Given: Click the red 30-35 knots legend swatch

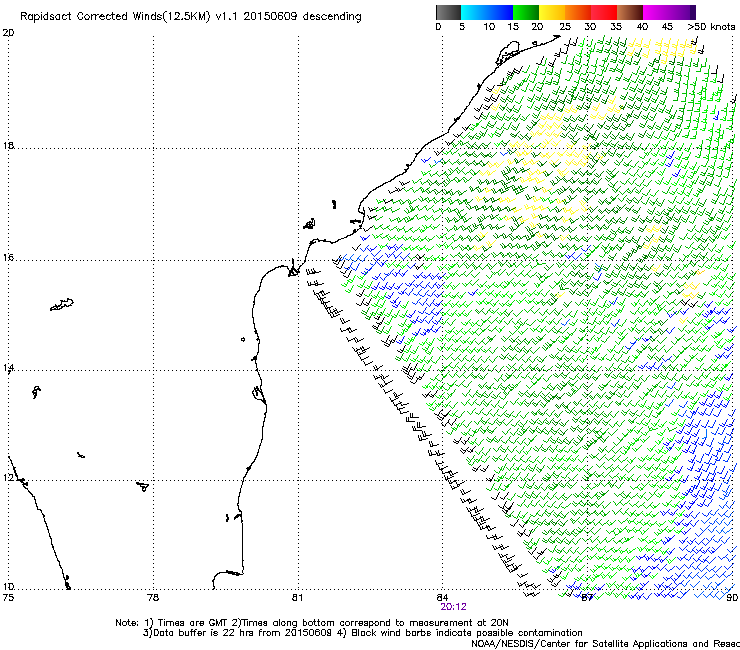Looking at the screenshot, I should 604,12.
